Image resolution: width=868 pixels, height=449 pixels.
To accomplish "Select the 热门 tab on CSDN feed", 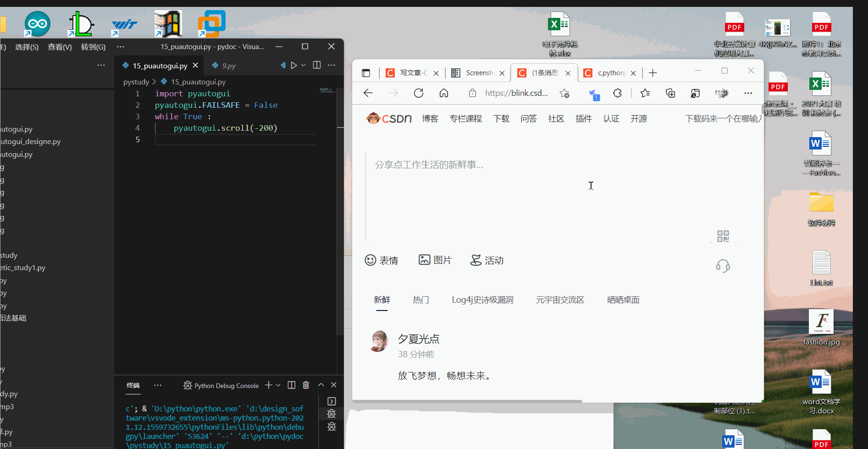I will [x=420, y=299].
